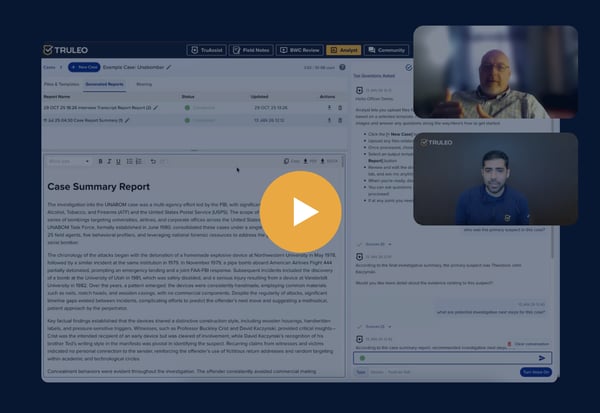Open the text style dropdown in the editor toolbar

[69, 162]
